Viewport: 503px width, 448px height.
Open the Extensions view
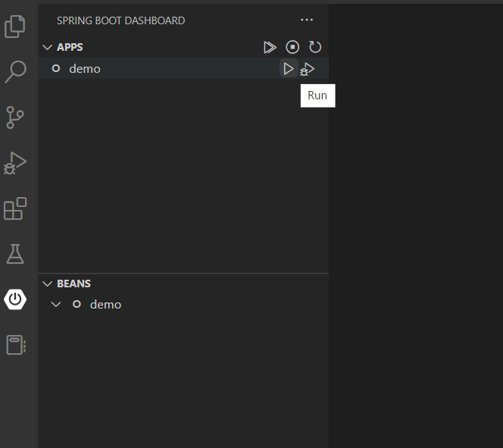(x=15, y=208)
